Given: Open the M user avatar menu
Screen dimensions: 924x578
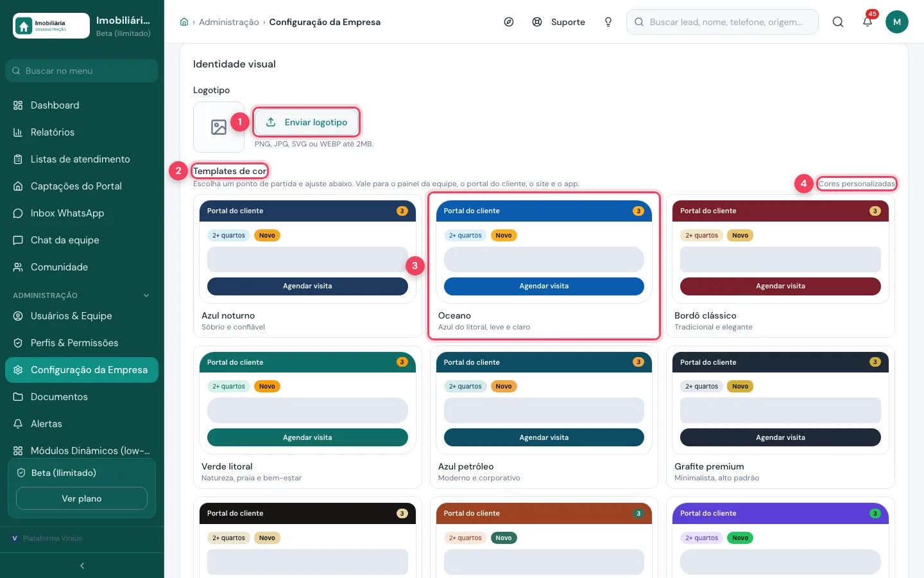Looking at the screenshot, I should click(897, 22).
